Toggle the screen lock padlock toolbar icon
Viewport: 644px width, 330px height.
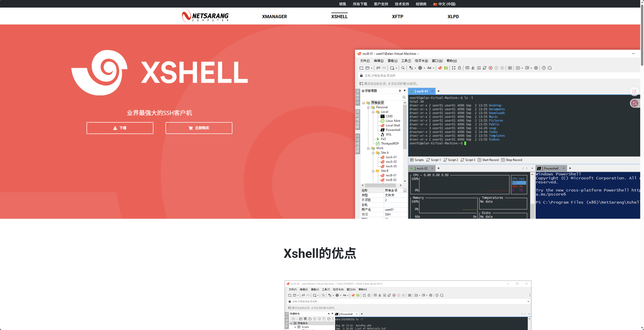coord(460,68)
